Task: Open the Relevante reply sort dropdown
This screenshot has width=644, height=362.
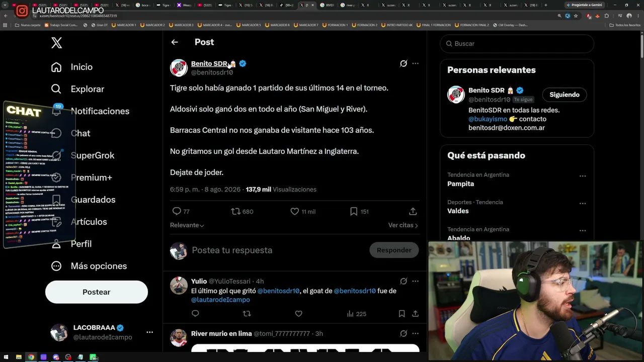Action: click(x=187, y=225)
